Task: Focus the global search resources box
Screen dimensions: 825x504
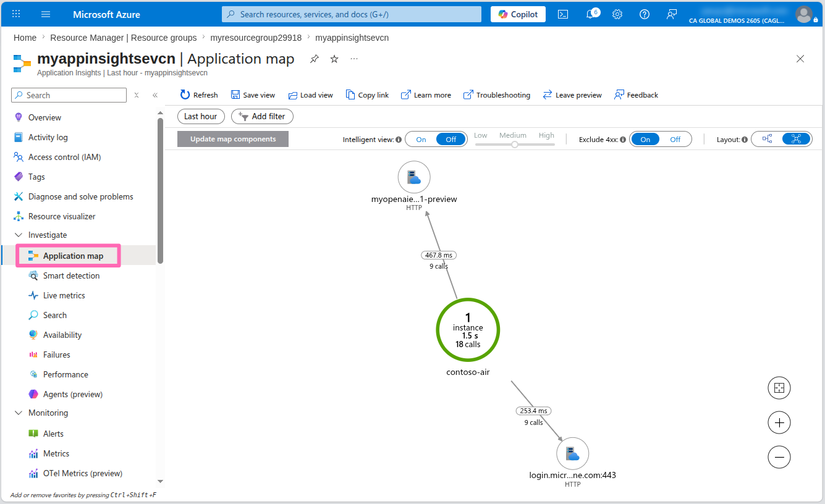Action: (352, 14)
